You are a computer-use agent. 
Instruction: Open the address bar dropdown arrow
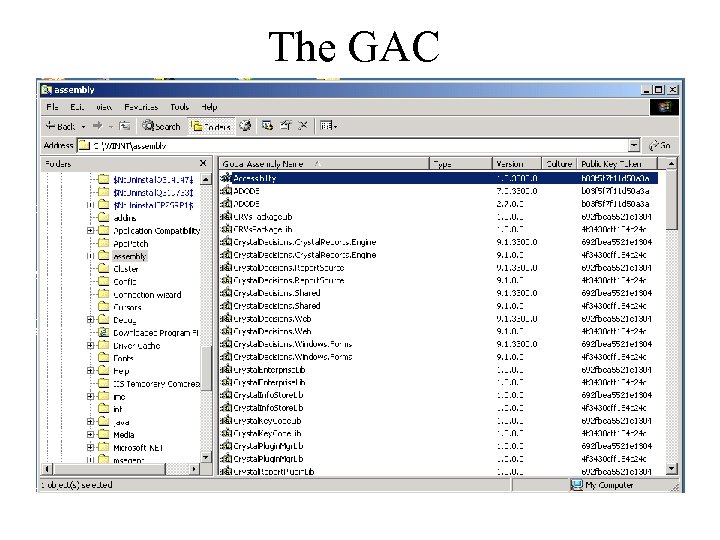pos(634,146)
